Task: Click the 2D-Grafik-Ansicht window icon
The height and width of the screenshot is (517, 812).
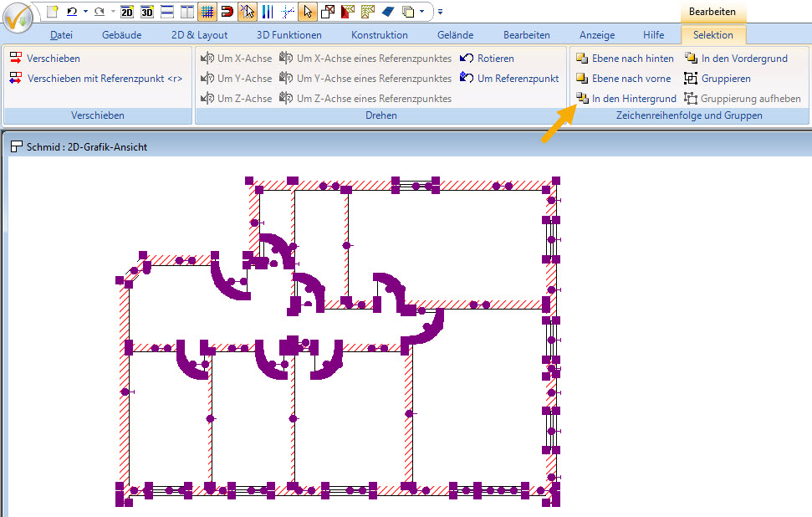Action: (x=17, y=146)
